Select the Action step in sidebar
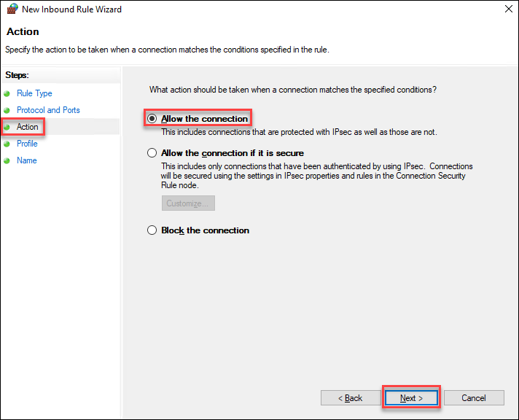The height and width of the screenshot is (420, 519). tap(28, 127)
